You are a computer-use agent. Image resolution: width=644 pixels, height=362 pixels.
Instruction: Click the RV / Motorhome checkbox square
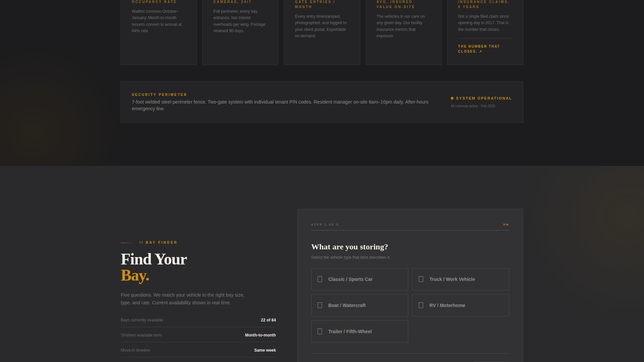tap(421, 305)
